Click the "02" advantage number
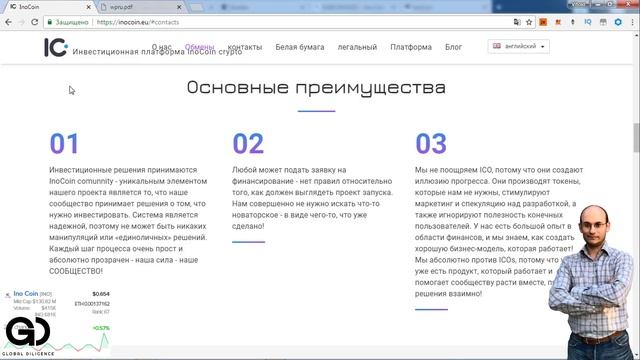This screenshot has width=640, height=360. click(248, 144)
